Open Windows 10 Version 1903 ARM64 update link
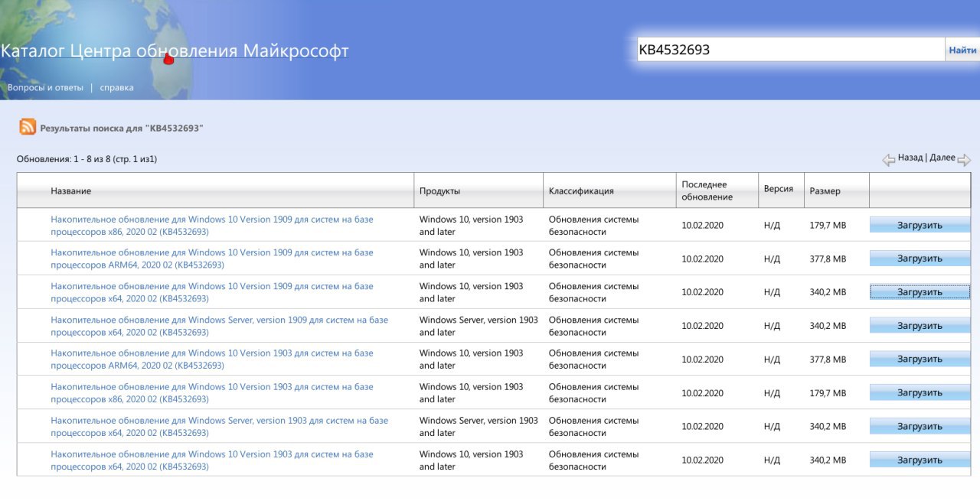Image resolution: width=980 pixels, height=501 pixels. 212,359
